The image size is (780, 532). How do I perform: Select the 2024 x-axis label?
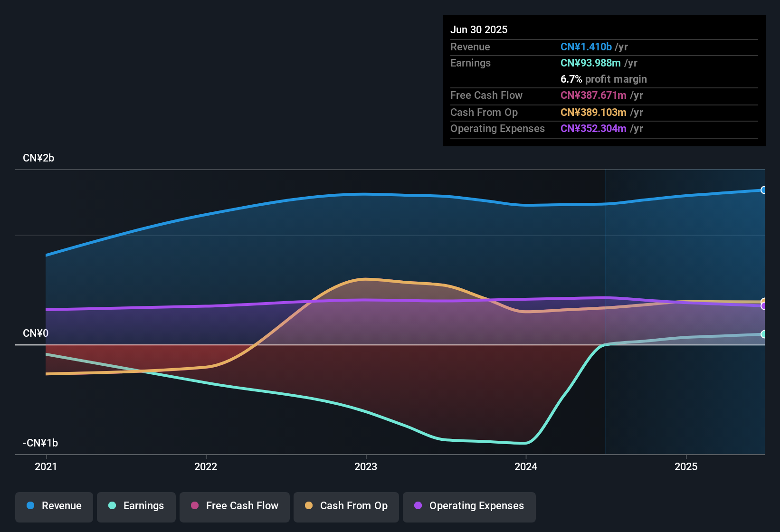tap(526, 467)
